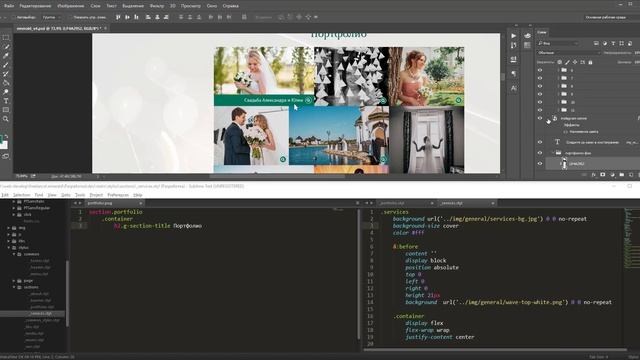The height and width of the screenshot is (360, 640).
Task: Open the Справка menu in Photoshop
Action: pos(231,6)
